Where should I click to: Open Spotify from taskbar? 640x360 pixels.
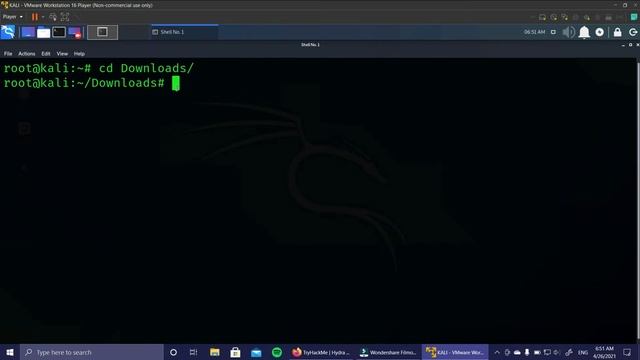[277, 352]
